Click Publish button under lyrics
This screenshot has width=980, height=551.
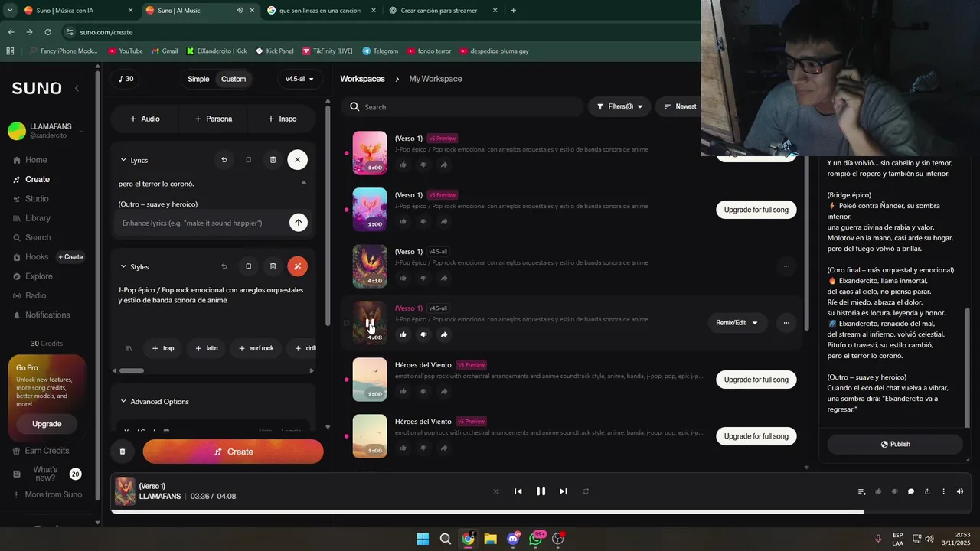894,444
